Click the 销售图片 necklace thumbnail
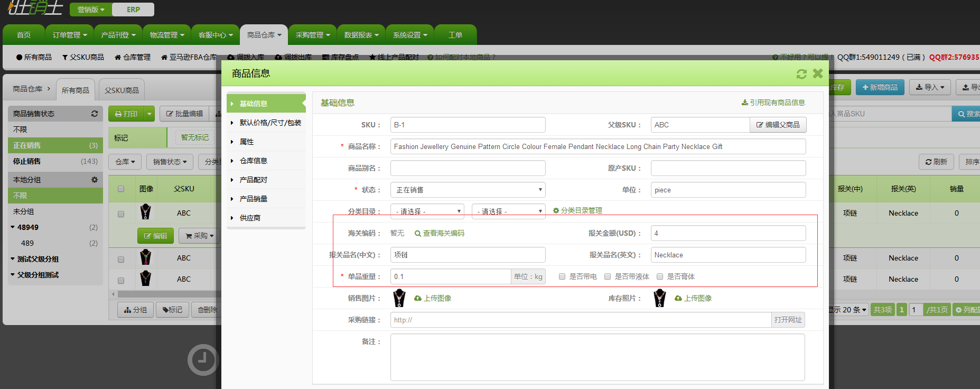This screenshot has height=389, width=980. click(399, 298)
